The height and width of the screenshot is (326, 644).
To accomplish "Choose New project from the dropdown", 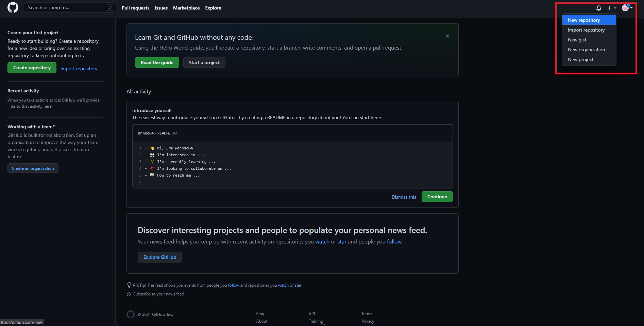I will pos(589,59).
